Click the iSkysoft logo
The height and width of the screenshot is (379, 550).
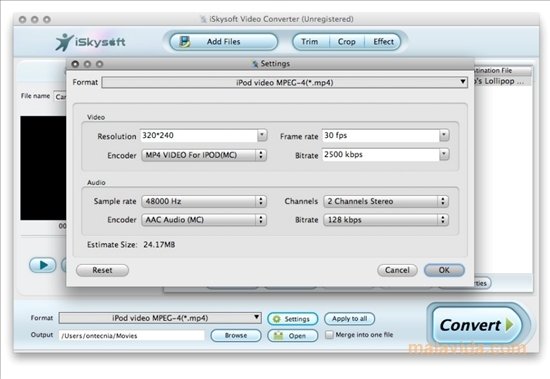[x=90, y=42]
